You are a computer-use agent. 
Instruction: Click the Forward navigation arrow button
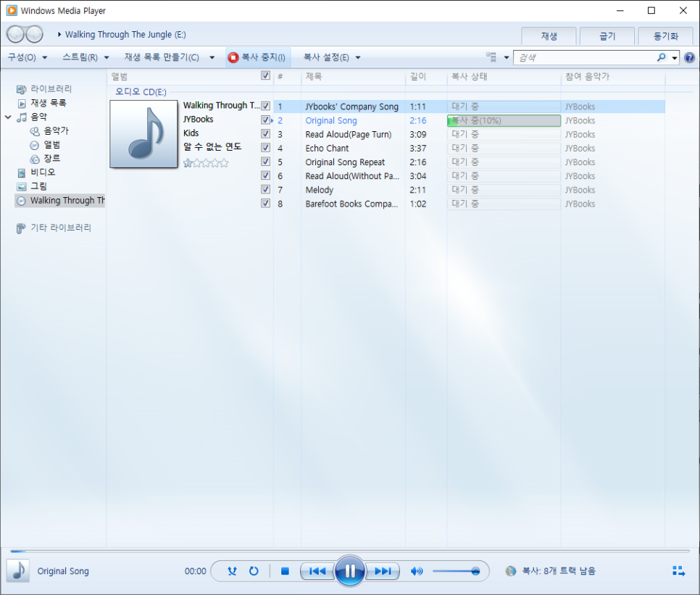tap(34, 34)
